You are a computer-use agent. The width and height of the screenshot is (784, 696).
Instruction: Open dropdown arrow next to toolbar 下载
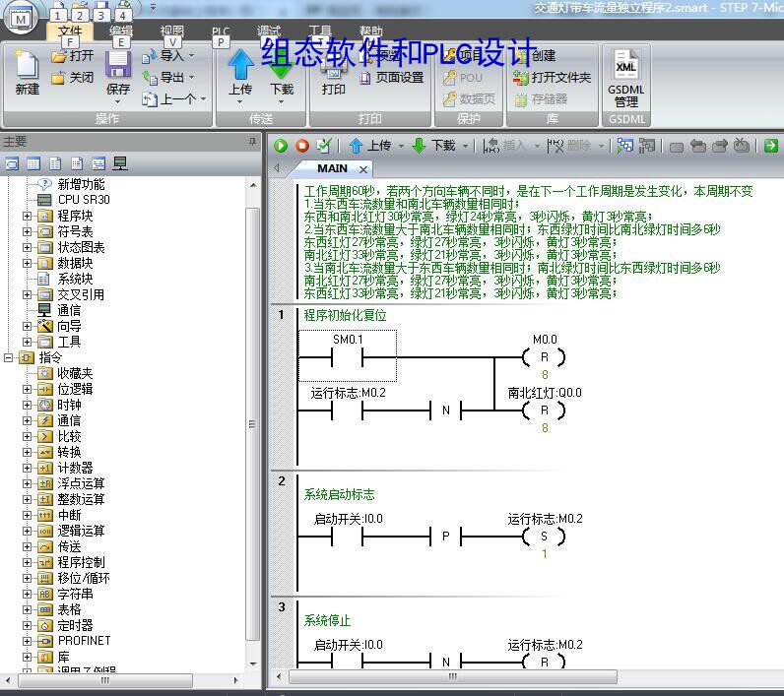(x=465, y=147)
